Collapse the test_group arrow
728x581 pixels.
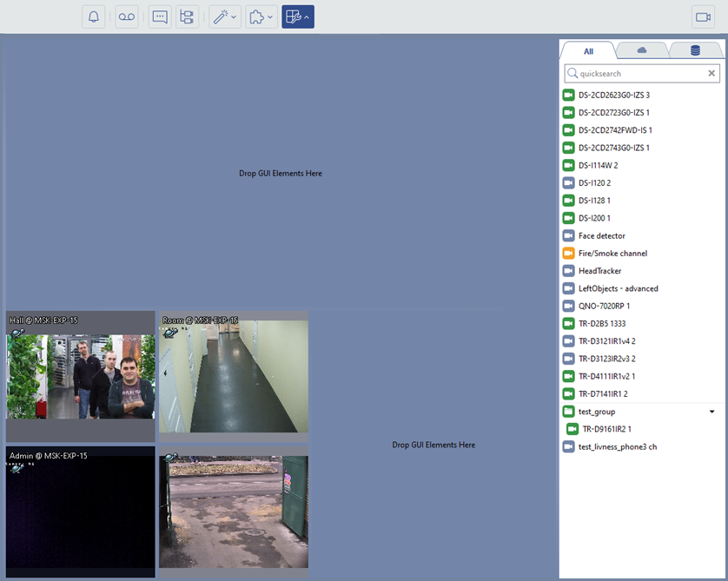point(712,412)
